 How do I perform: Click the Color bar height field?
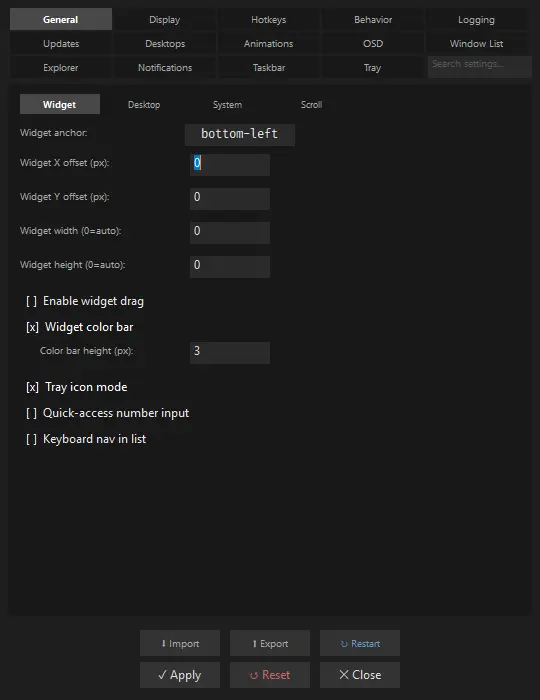230,353
